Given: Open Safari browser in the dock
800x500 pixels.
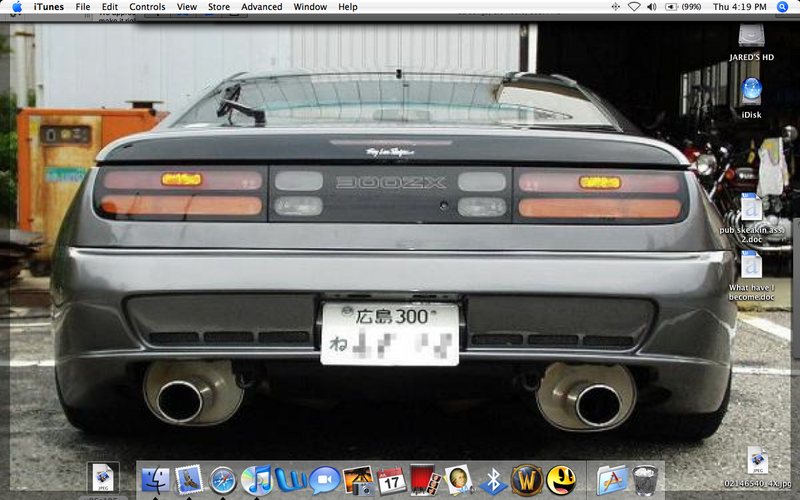Looking at the screenshot, I should pyautogui.click(x=223, y=480).
